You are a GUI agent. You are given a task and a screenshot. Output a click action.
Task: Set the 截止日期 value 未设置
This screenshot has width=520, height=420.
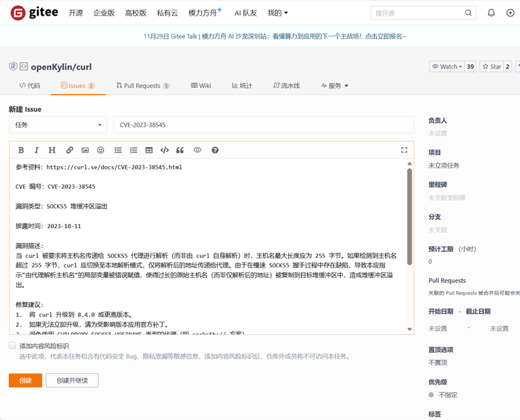(x=499, y=329)
